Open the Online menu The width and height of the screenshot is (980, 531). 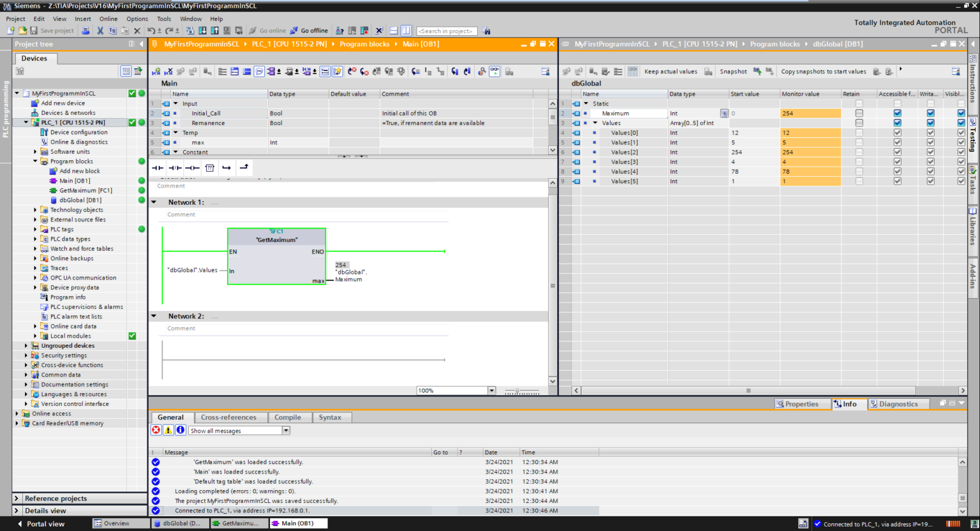click(x=108, y=19)
